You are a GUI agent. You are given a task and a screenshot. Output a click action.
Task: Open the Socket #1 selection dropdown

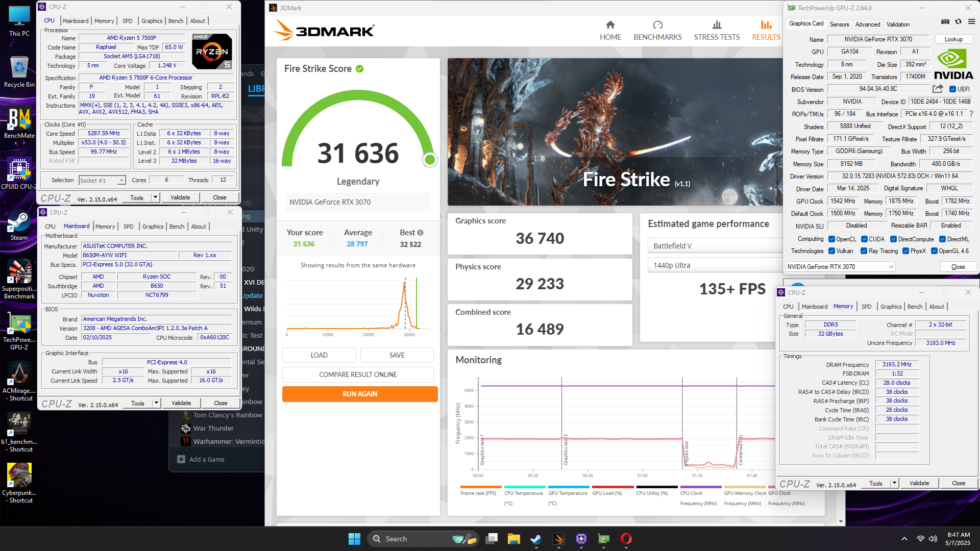tap(102, 181)
